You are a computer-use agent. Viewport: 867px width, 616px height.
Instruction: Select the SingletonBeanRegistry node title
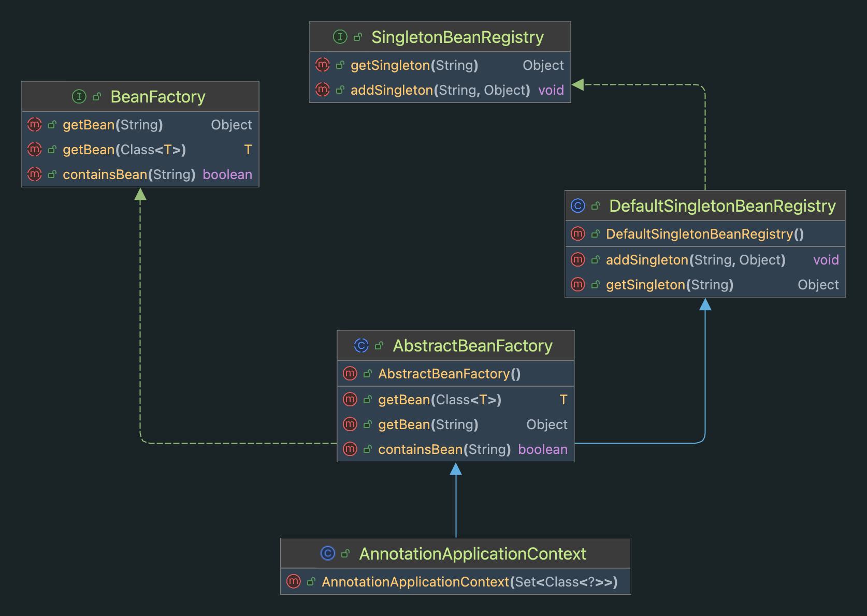pos(457,37)
